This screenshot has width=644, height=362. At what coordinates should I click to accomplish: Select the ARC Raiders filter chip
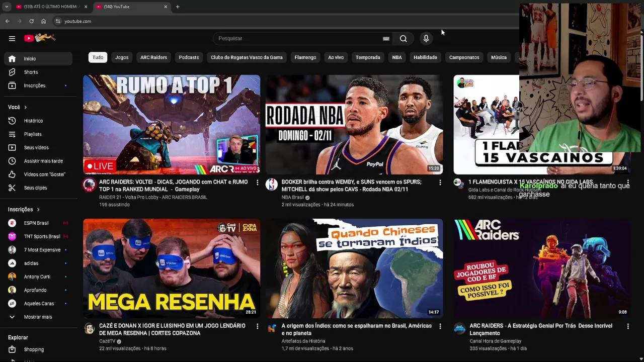(x=153, y=57)
